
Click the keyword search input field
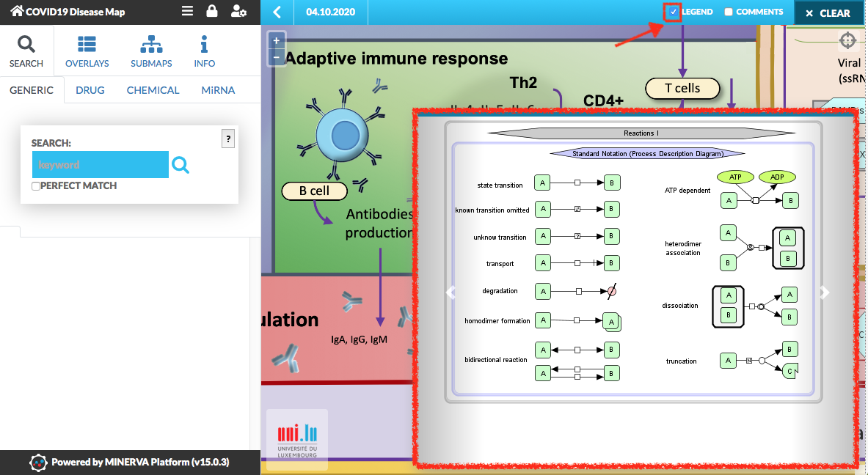click(100, 165)
